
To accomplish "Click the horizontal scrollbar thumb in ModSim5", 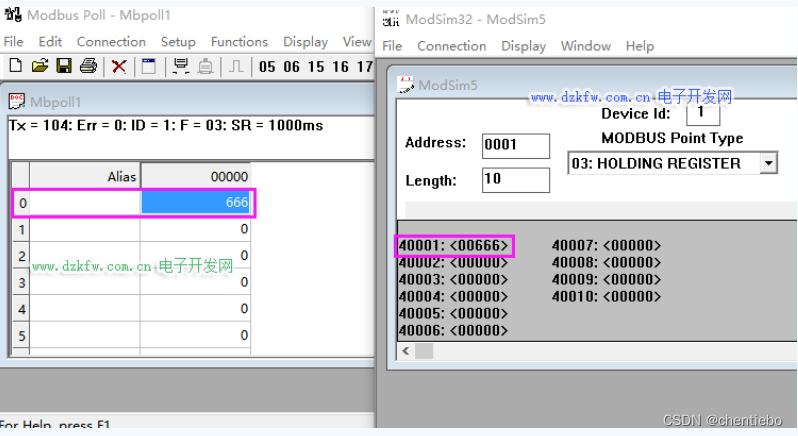I will pyautogui.click(x=424, y=351).
